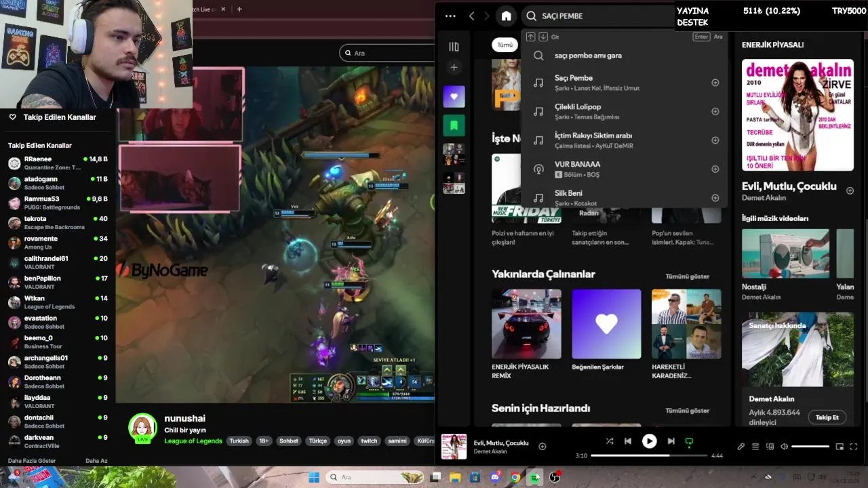Viewport: 868px width, 488px height.
Task: Add Saçı Pembe song to Liked Songs
Action: (x=715, y=83)
